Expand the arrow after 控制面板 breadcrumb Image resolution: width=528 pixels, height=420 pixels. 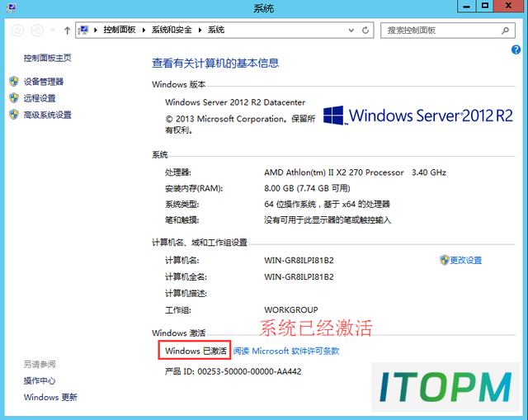pyautogui.click(x=144, y=30)
